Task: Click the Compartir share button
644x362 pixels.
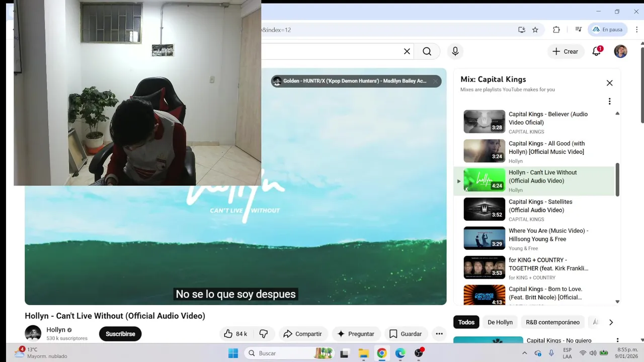Action: pos(302,334)
